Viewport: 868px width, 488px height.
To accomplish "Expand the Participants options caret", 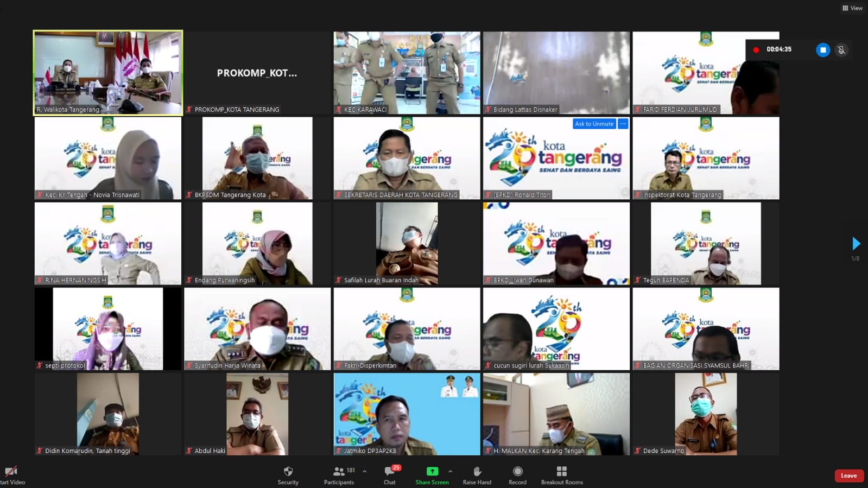I will point(364,471).
